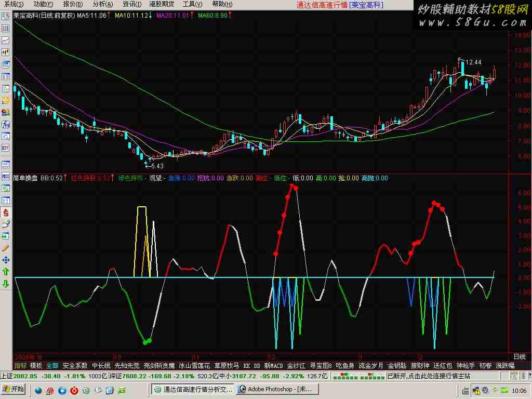Click the red dollar sign icon in left toolbar
The height and width of the screenshot is (399, 532).
point(5,212)
